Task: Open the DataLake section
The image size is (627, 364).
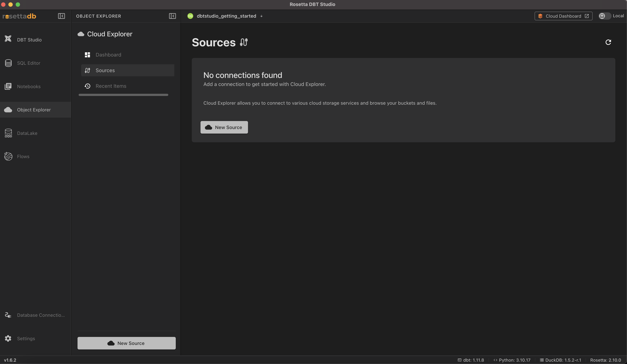Action: coord(35,133)
